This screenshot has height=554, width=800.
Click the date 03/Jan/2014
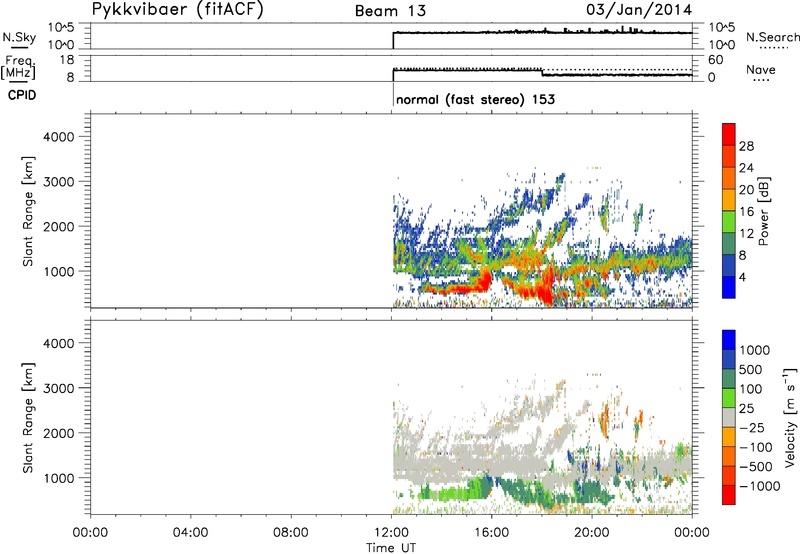tap(639, 10)
